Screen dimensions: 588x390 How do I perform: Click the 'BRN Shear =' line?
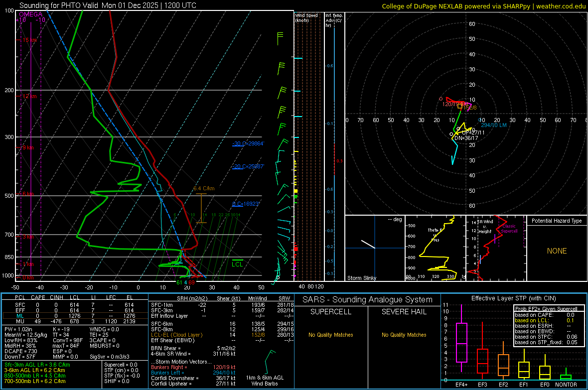pyautogui.click(x=193, y=348)
